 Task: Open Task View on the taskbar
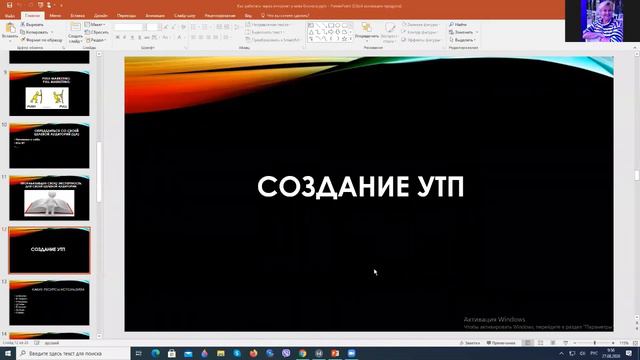point(138,353)
